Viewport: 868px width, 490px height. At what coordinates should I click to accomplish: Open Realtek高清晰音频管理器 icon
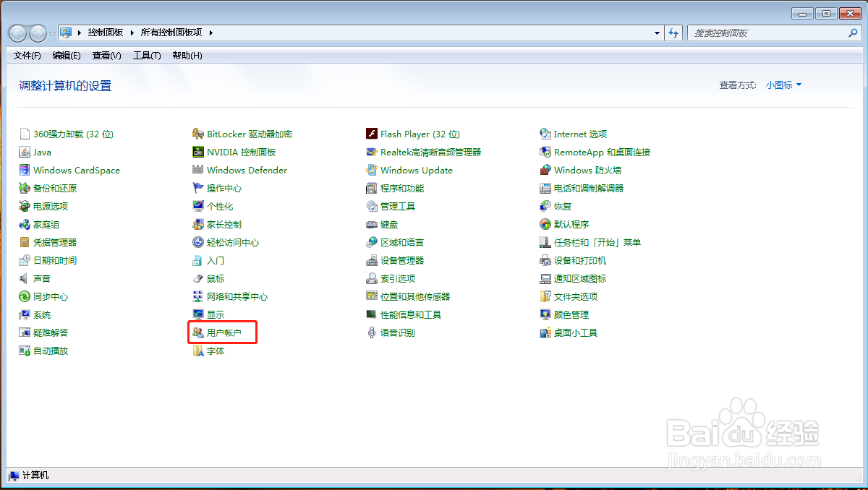[372, 152]
